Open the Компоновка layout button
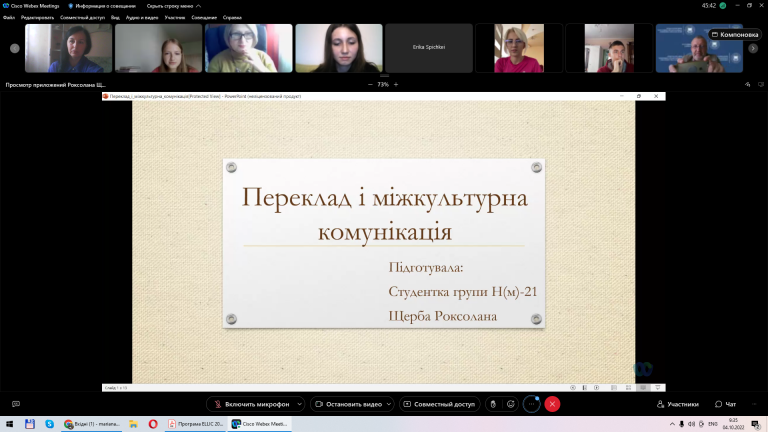The width and height of the screenshot is (768, 432). [735, 35]
